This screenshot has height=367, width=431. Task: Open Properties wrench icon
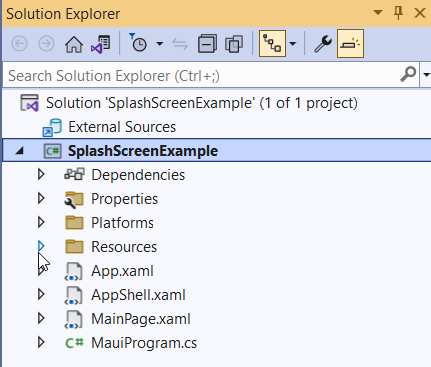(322, 44)
